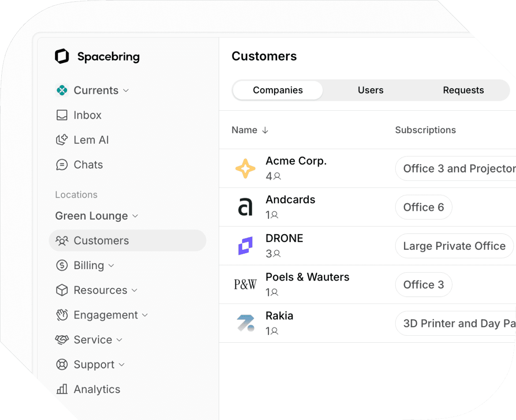The width and height of the screenshot is (516, 420).
Task: Expand the Billing menu chevron
Action: (111, 266)
